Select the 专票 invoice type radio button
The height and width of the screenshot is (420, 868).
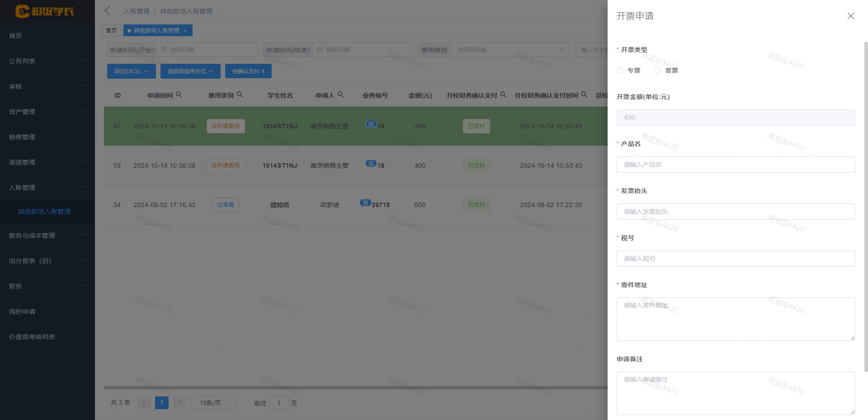click(x=619, y=71)
